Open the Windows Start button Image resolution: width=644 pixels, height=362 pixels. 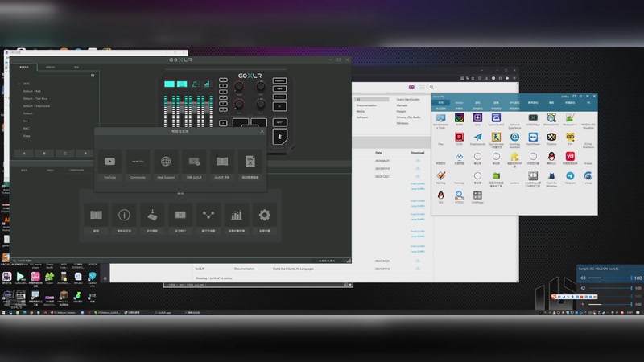tap(3, 312)
